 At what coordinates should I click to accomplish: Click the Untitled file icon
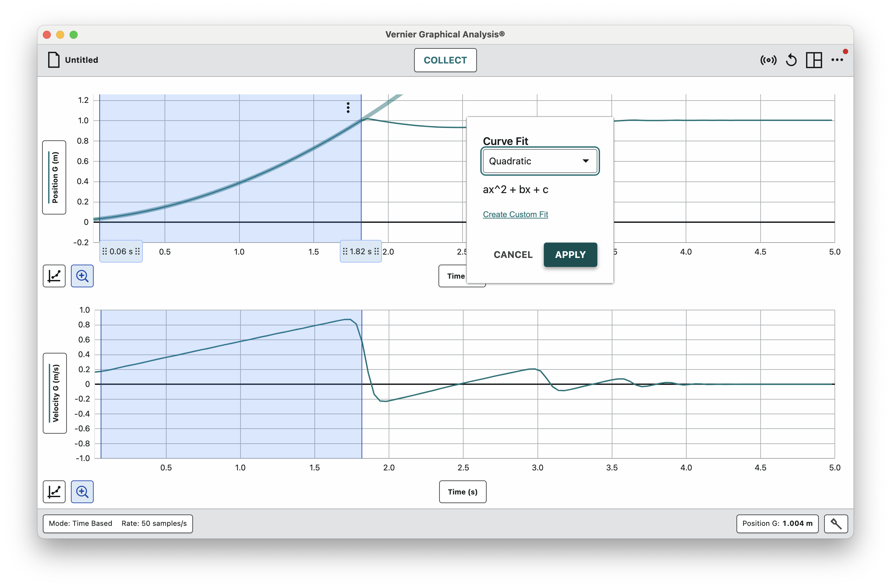54,60
